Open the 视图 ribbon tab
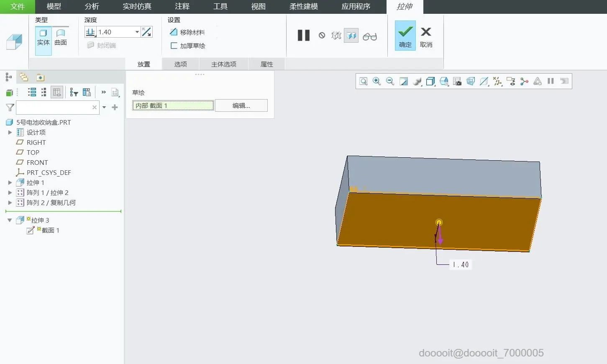The height and width of the screenshot is (364, 607). click(258, 7)
